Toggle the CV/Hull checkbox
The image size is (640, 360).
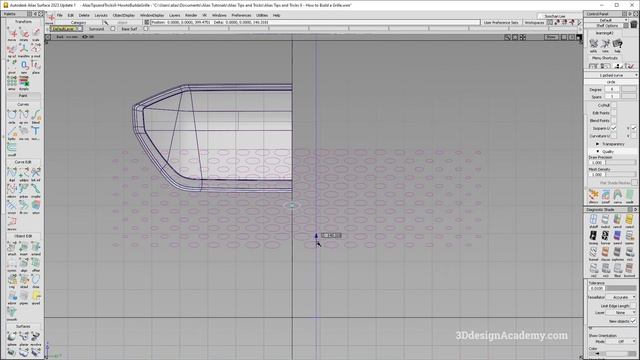(614, 105)
